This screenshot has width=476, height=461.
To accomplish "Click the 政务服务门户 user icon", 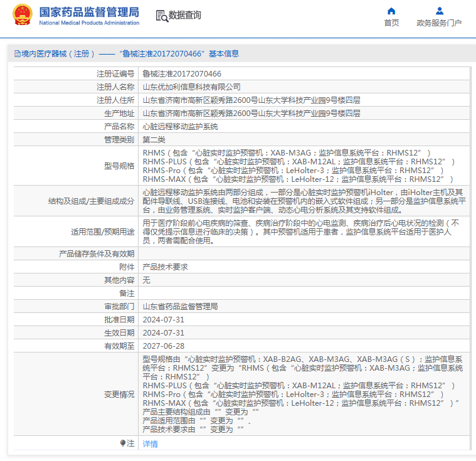I will tap(439, 11).
